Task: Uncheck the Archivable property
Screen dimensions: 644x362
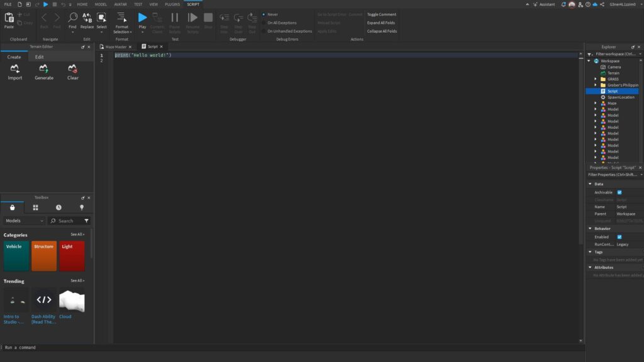Action: [619, 192]
